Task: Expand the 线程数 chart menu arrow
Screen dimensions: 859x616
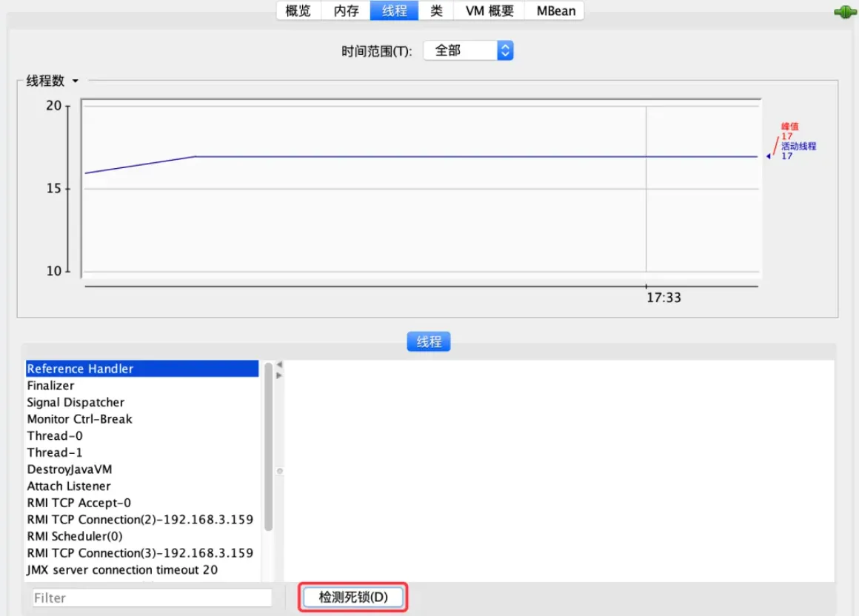Action: (76, 81)
